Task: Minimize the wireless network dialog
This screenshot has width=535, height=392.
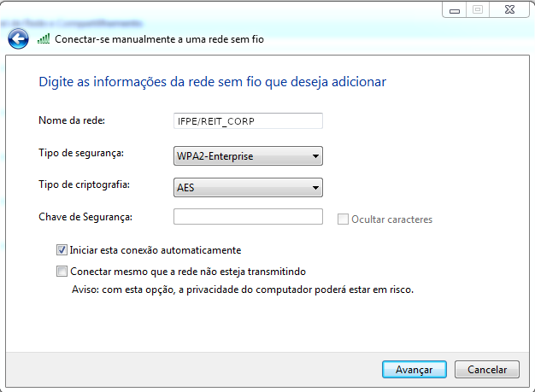Action: click(454, 9)
